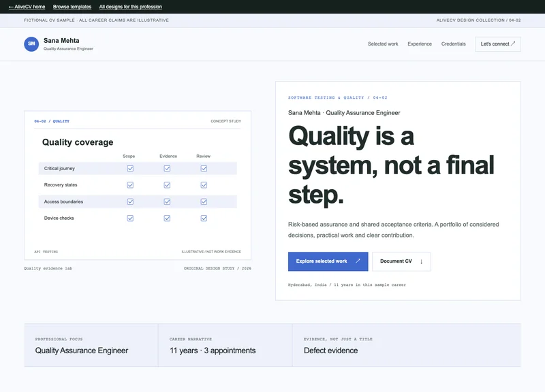Viewport: 545px width, 392px height.
Task: Click the CONCEPT STUDY label
Action: (x=226, y=121)
